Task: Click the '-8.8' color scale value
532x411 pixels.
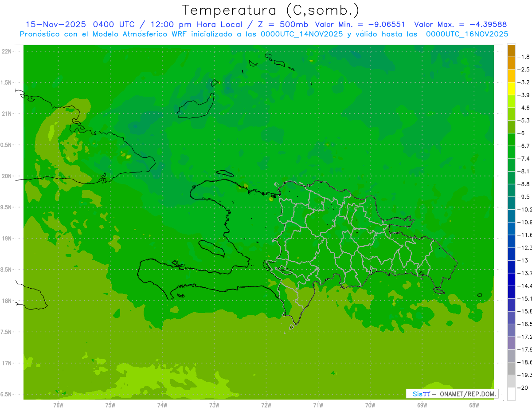Action: (x=524, y=184)
